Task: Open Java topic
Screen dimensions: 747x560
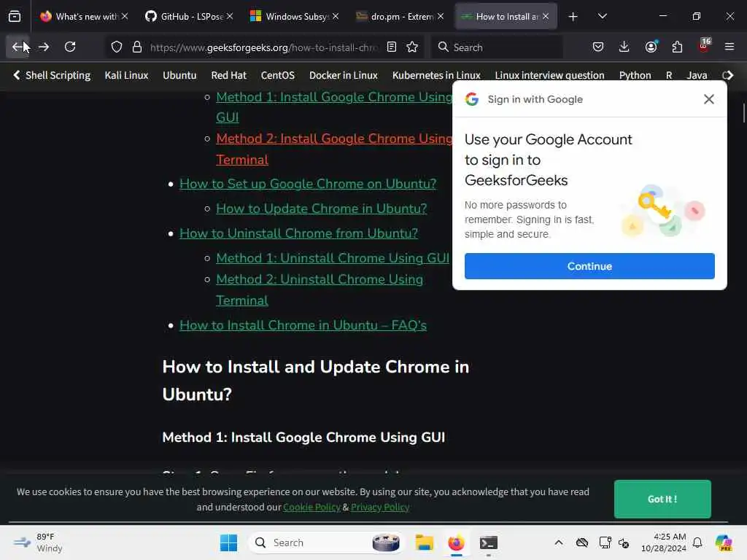Action: 697,75
